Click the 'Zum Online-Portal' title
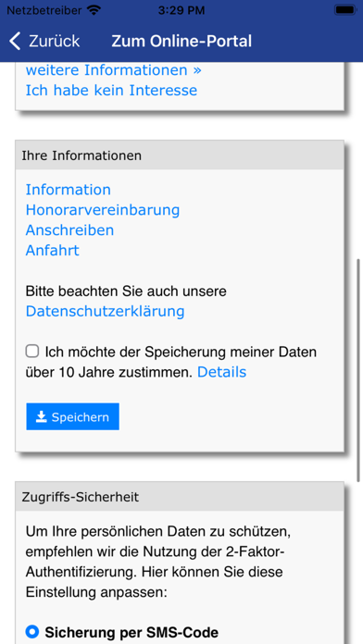 pyautogui.click(x=181, y=42)
